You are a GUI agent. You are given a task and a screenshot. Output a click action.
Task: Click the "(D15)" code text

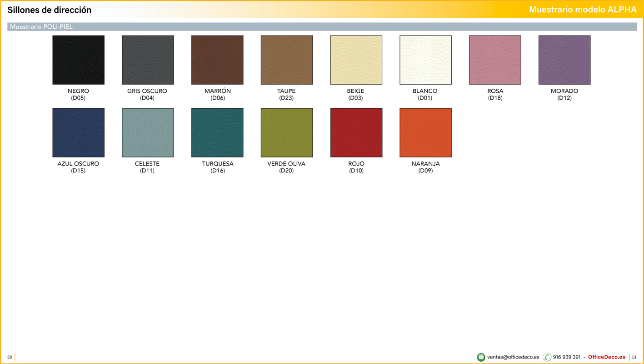point(78,171)
